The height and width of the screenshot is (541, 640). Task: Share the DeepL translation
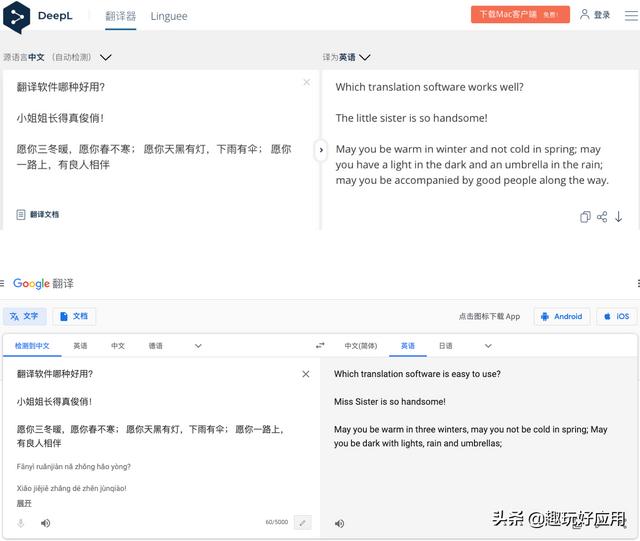tap(602, 217)
